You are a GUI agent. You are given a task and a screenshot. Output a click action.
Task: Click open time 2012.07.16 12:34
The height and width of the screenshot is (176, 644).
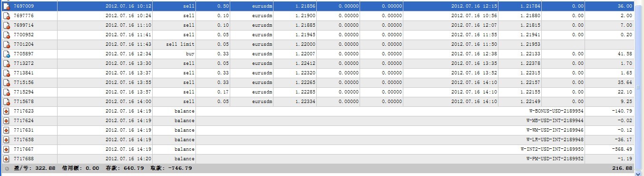coord(128,54)
